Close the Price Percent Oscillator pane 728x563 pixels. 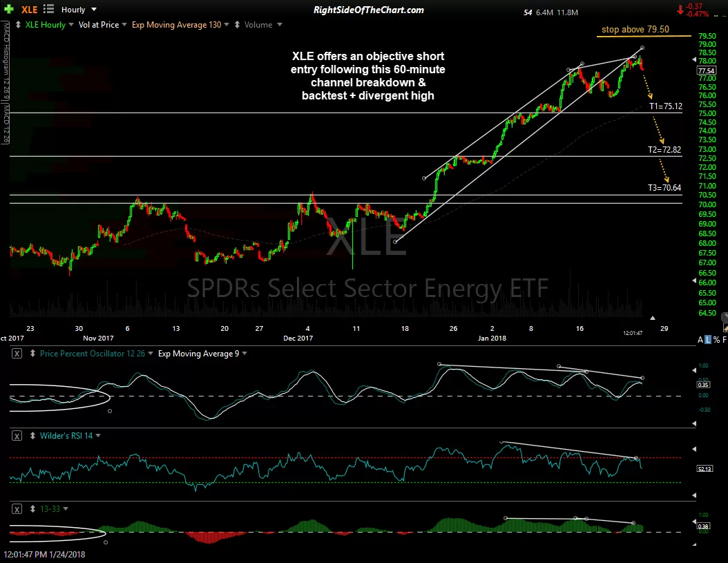[17, 354]
